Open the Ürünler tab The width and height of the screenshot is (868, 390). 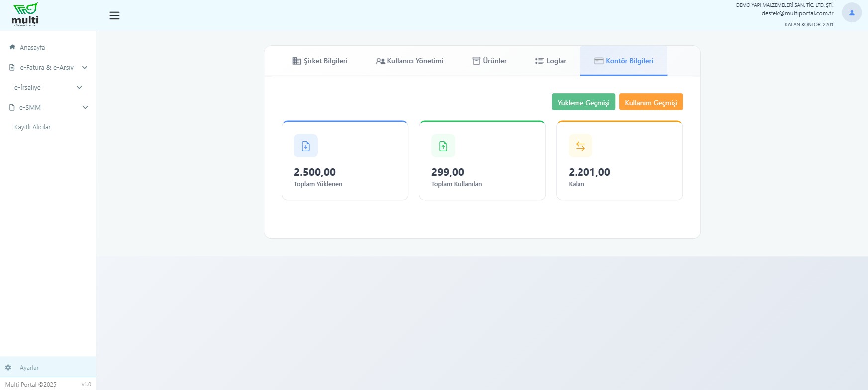pos(489,61)
